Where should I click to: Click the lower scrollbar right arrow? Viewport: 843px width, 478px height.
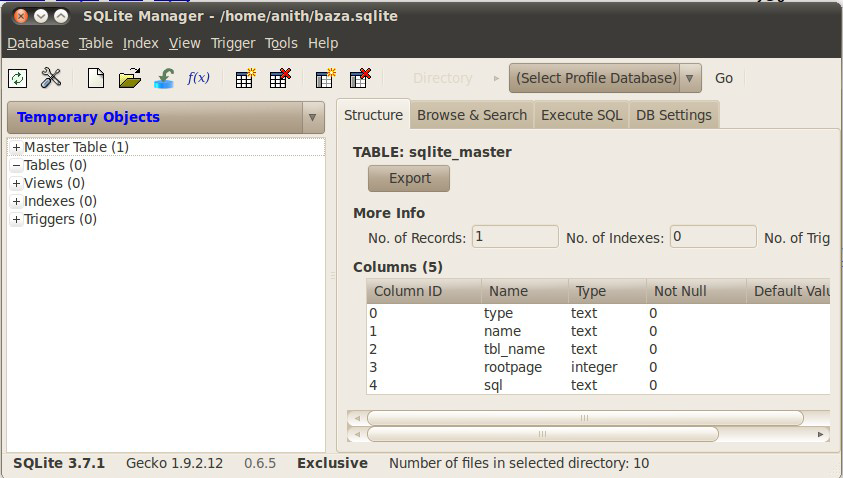coord(820,434)
